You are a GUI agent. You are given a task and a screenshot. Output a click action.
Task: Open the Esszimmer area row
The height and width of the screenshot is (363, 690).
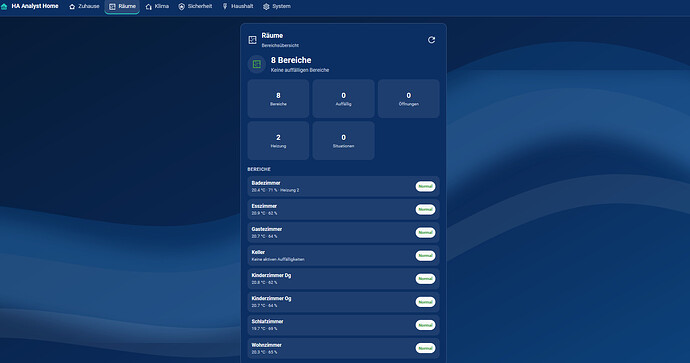tap(343, 209)
